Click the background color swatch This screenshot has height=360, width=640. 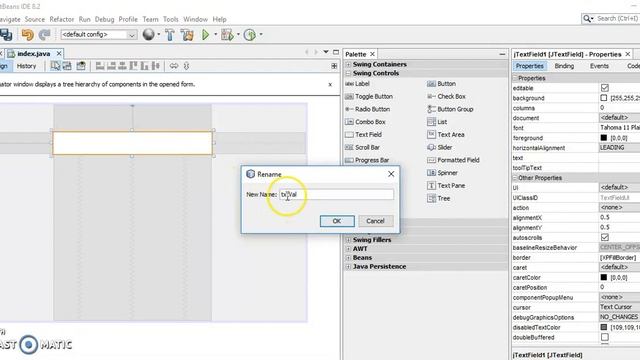[604, 98]
